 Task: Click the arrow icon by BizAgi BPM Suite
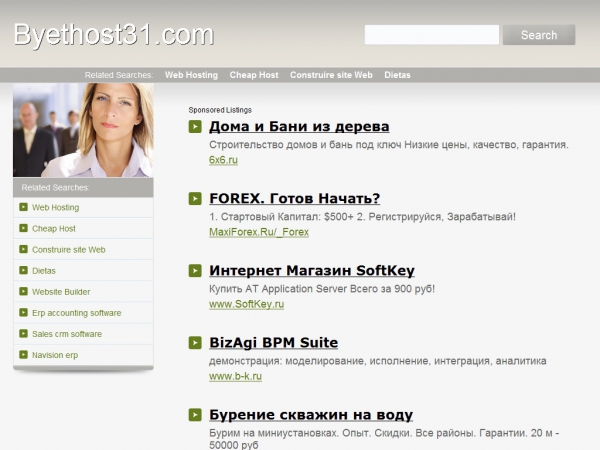[x=195, y=342]
